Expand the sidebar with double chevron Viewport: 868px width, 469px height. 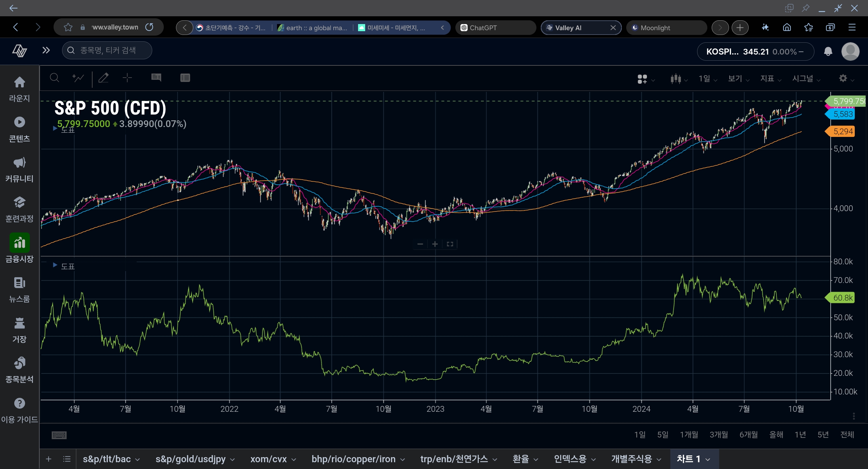point(46,50)
